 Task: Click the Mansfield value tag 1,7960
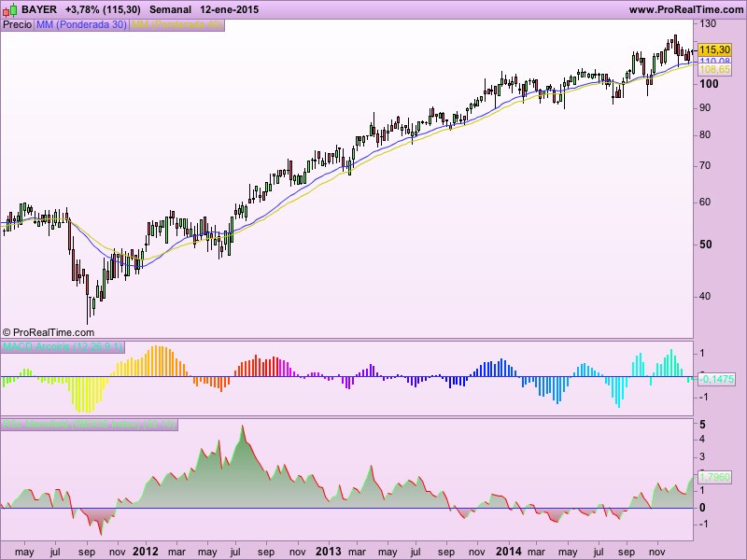pyautogui.click(x=714, y=477)
